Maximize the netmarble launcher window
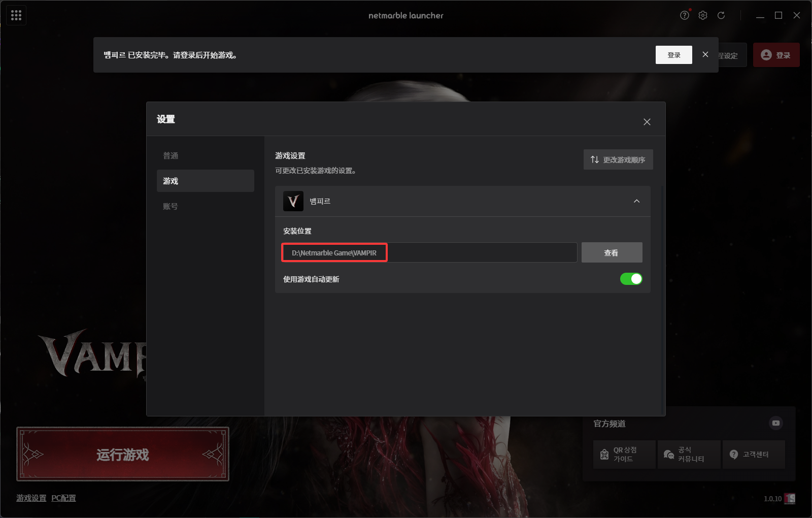 point(779,15)
